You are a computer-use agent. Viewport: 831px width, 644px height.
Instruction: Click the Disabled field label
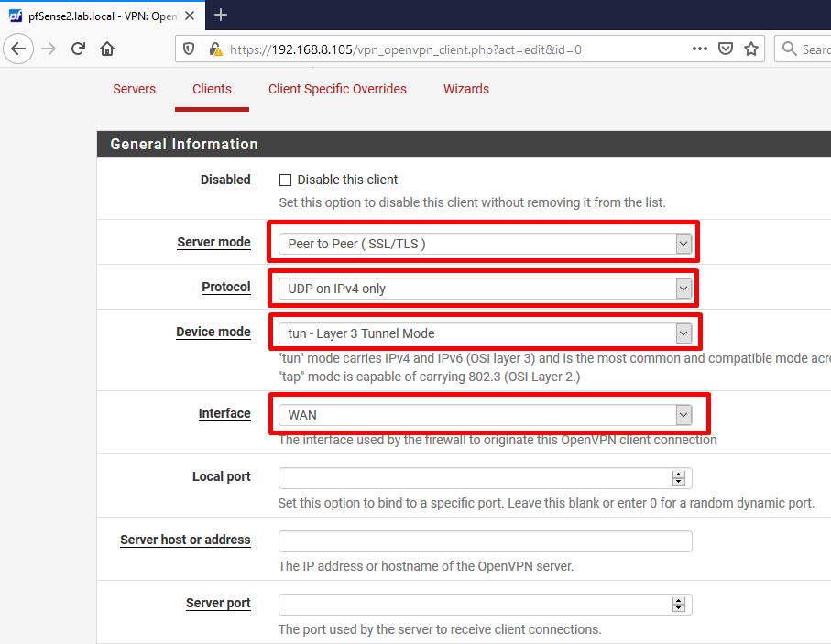(x=225, y=180)
